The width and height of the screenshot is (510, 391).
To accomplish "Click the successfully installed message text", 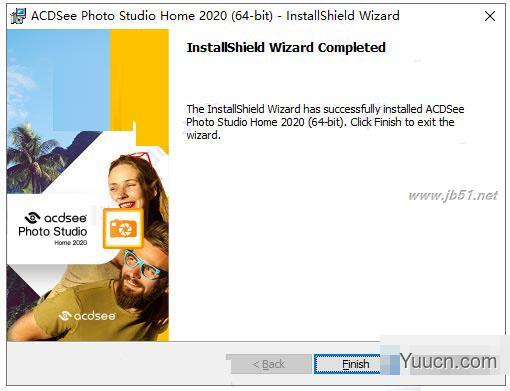I will 325,122.
